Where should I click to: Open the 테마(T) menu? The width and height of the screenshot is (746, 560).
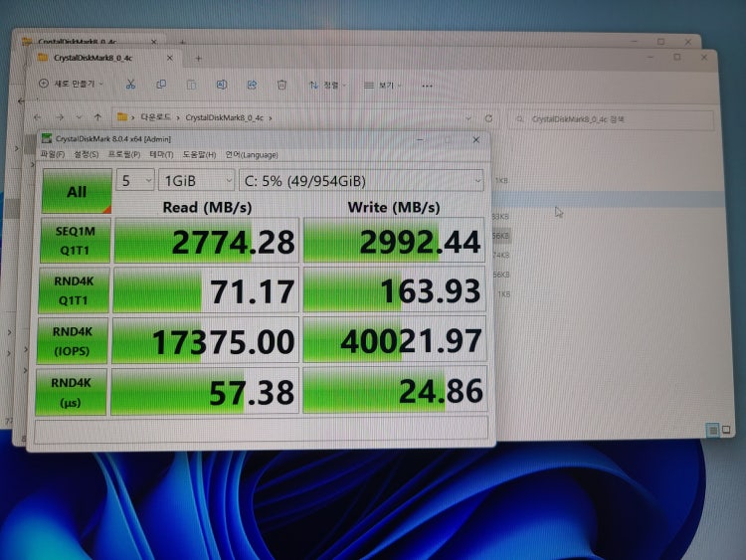pos(161,154)
